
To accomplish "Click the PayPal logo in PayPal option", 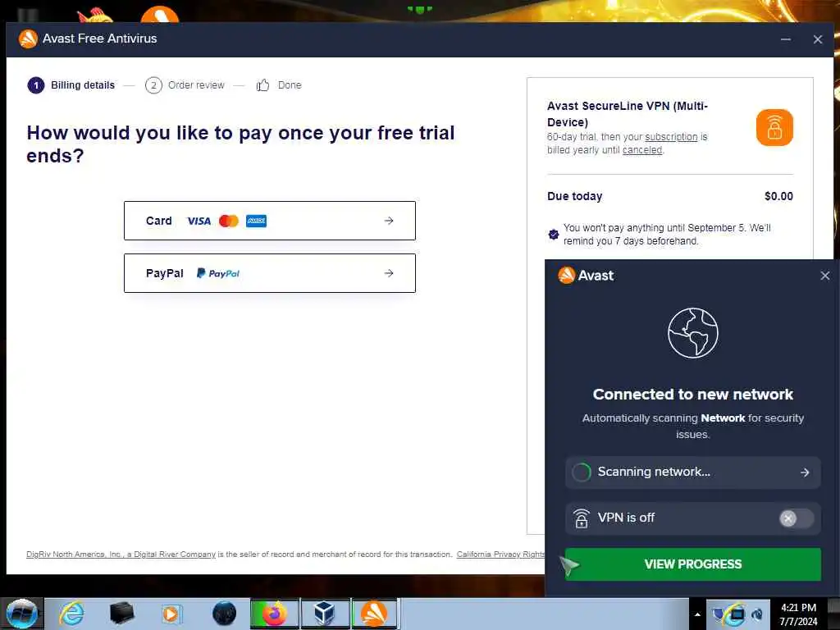I will pos(218,273).
